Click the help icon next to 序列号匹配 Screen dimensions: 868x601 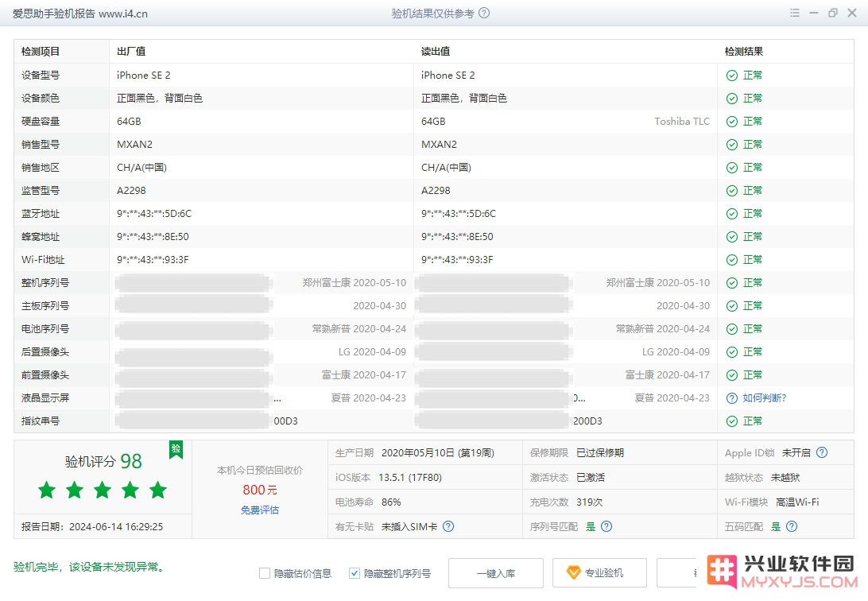(606, 526)
